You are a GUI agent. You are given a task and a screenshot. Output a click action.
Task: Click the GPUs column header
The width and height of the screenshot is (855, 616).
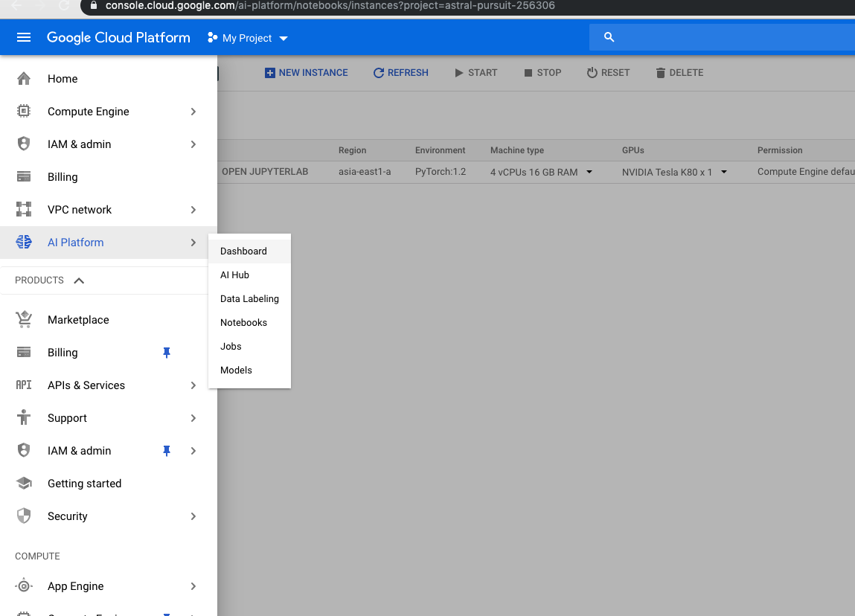[633, 150]
